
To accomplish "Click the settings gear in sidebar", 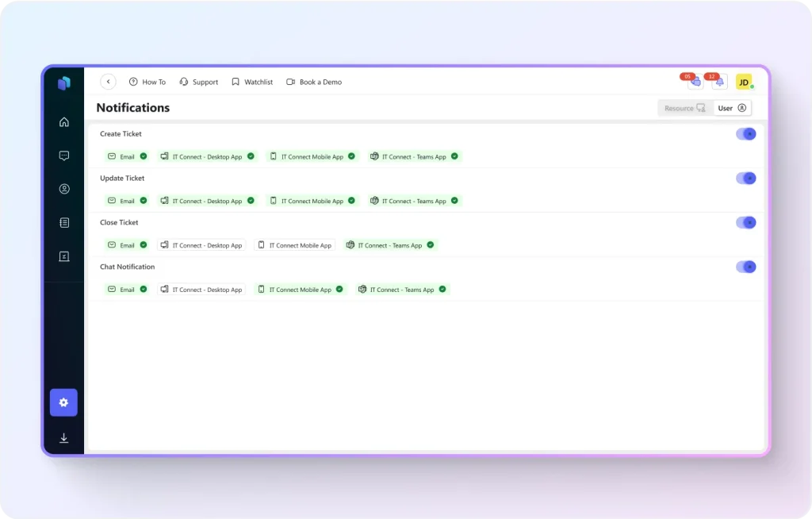I will (x=63, y=402).
